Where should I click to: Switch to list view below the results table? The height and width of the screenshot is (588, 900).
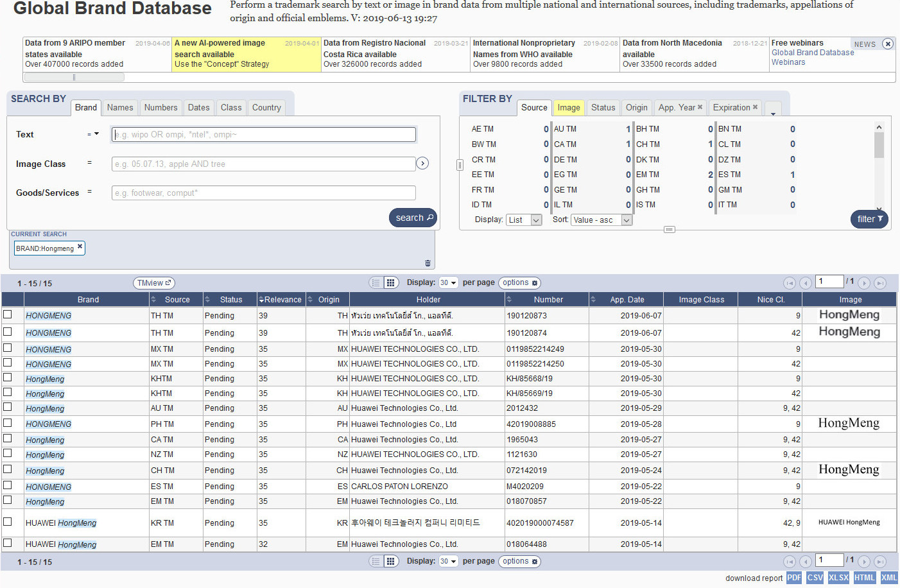click(x=376, y=561)
